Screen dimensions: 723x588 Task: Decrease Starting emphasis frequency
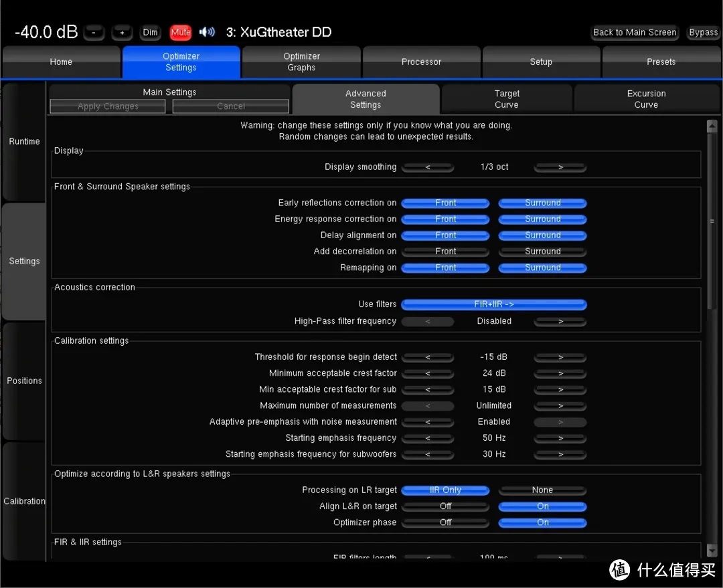(428, 437)
